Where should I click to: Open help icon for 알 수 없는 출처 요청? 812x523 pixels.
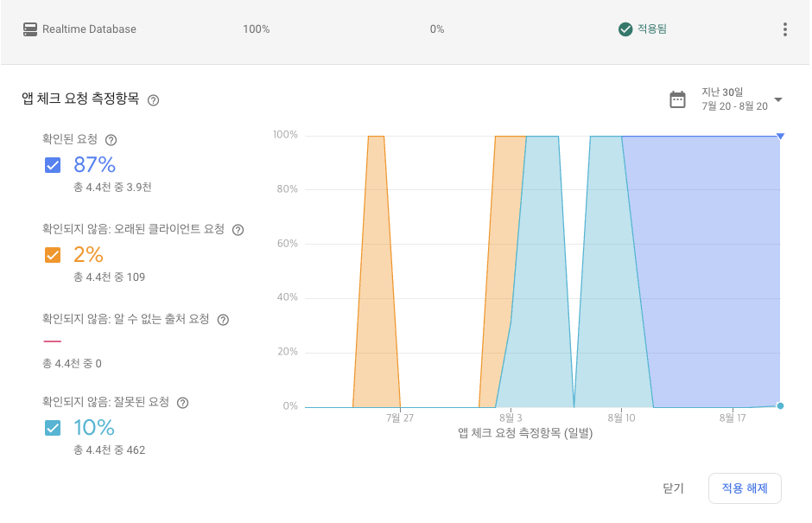pyautogui.click(x=223, y=320)
